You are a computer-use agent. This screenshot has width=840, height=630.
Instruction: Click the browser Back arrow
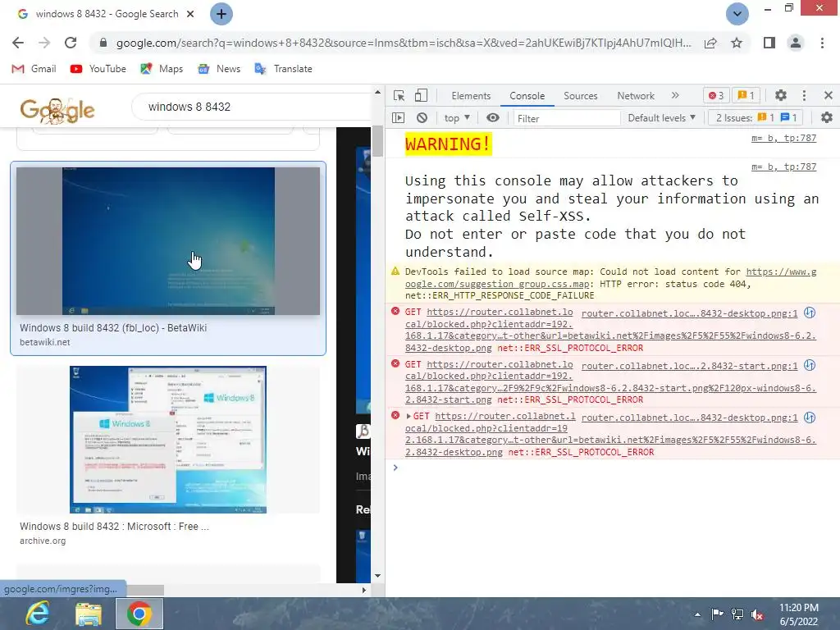(x=18, y=43)
